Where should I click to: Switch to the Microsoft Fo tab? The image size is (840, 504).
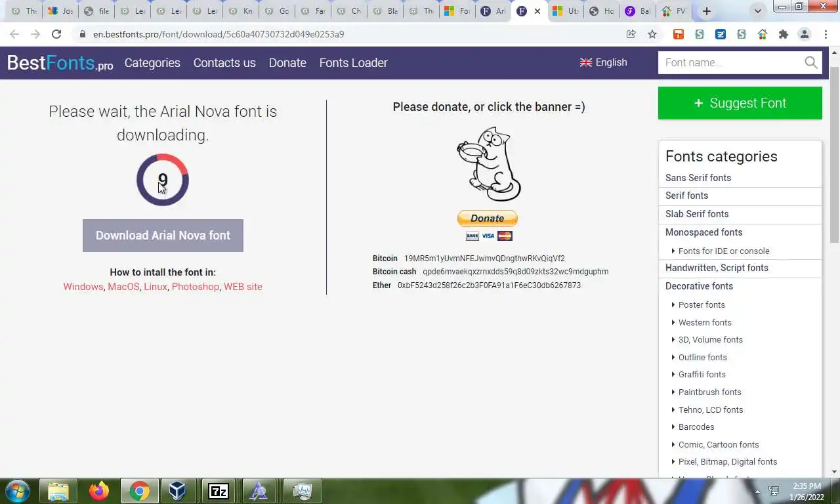click(457, 11)
